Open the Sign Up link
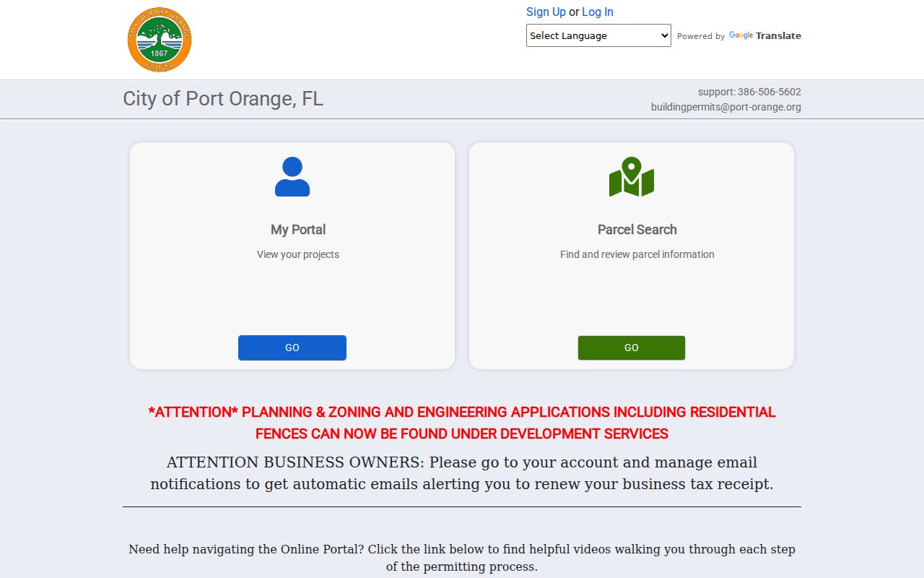924x578 pixels. (546, 12)
